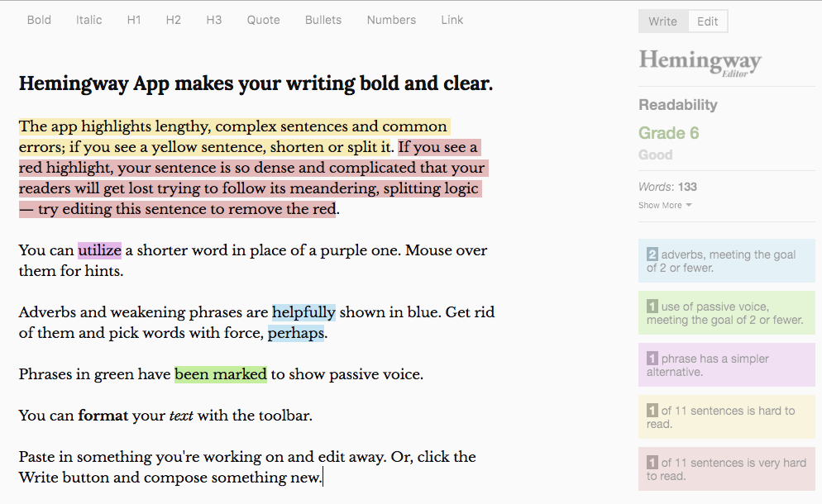This screenshot has width=822, height=504.
Task: Switch to Edit mode
Action: pos(708,21)
